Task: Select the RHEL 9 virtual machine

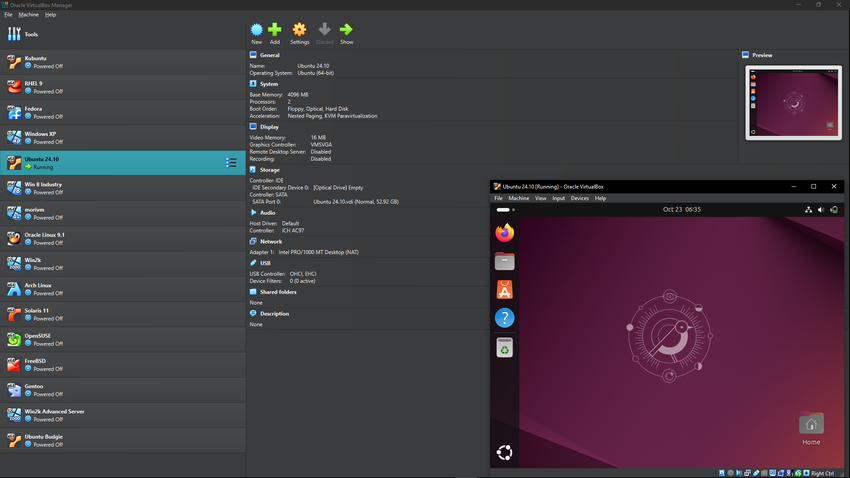Action: tap(123, 87)
